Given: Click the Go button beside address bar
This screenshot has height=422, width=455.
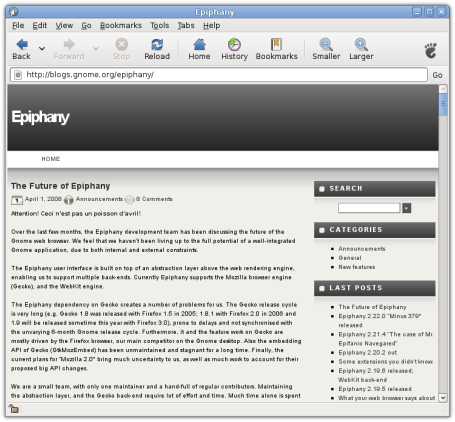Looking at the screenshot, I should click(x=437, y=75).
